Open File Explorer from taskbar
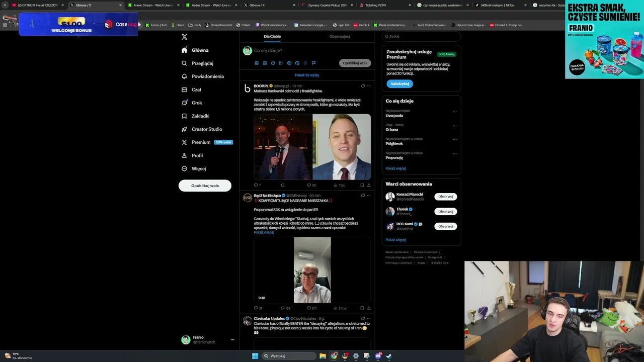The width and height of the screenshot is (644, 362). [x=323, y=356]
